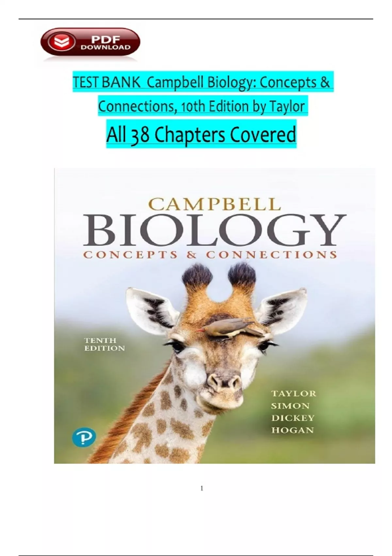Click the giraffe book cover image
This screenshot has width=392, height=556.
214,315
